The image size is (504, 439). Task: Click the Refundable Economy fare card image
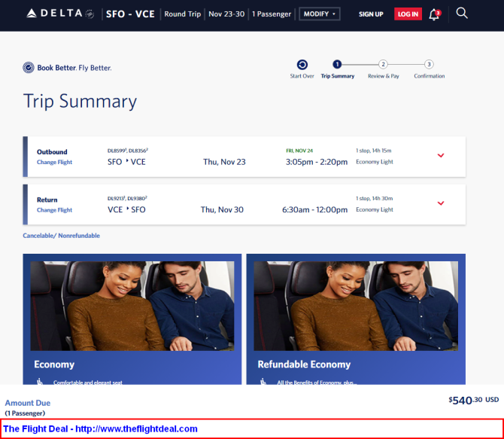356,306
